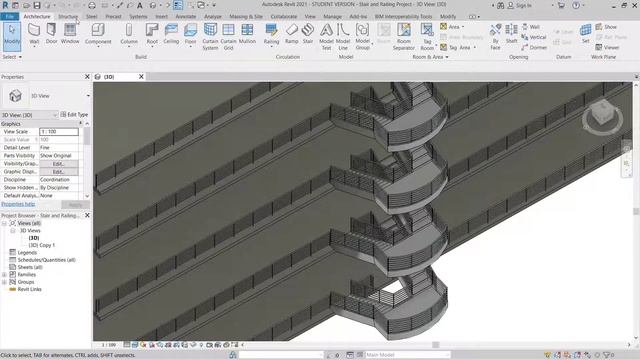
Task: Click the 3D view horizontal scrollbar
Action: (x=436, y=345)
